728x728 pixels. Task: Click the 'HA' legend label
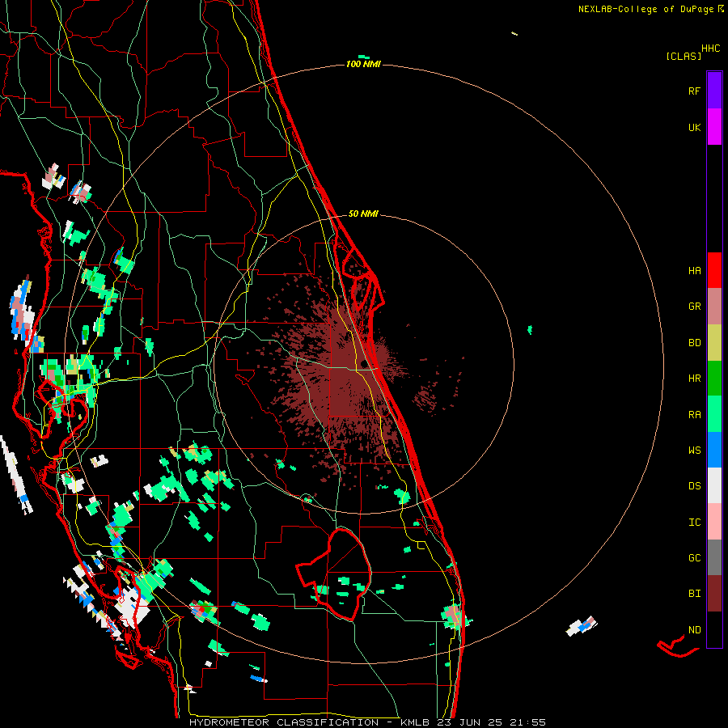coord(694,270)
